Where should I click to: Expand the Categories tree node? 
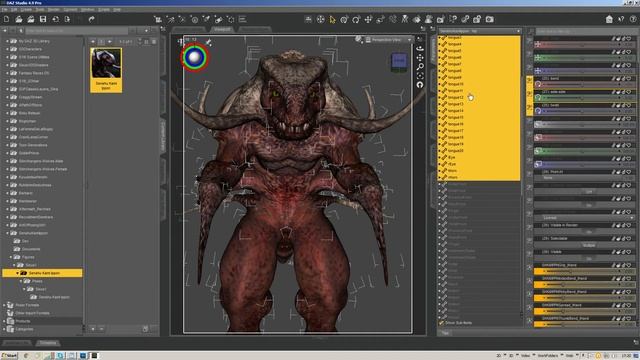click(4, 329)
